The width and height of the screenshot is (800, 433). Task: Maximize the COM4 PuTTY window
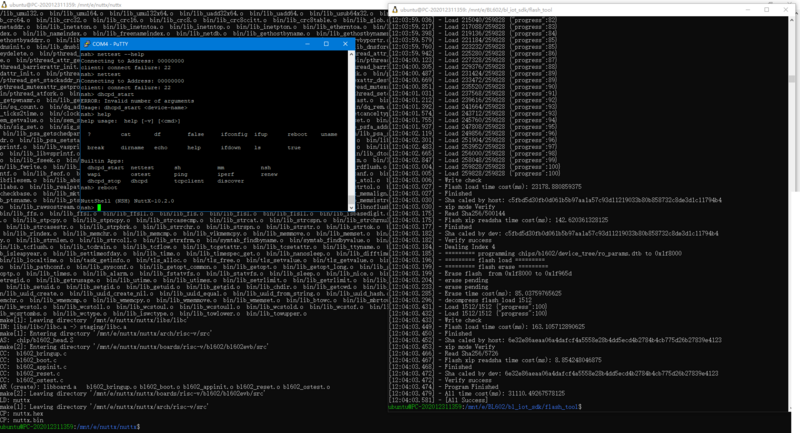(x=326, y=44)
